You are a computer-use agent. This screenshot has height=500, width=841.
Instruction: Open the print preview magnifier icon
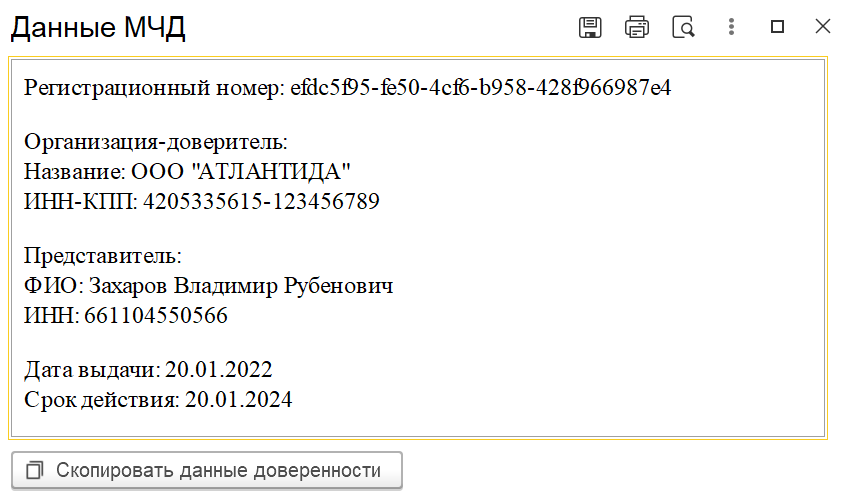point(683,27)
